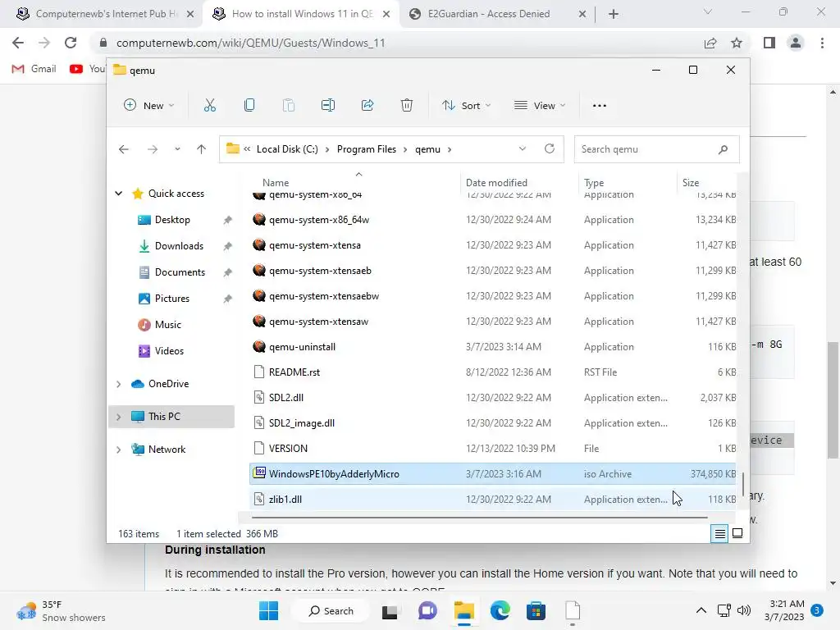Select Pictures in navigation pane
840x630 pixels.
tap(172, 299)
